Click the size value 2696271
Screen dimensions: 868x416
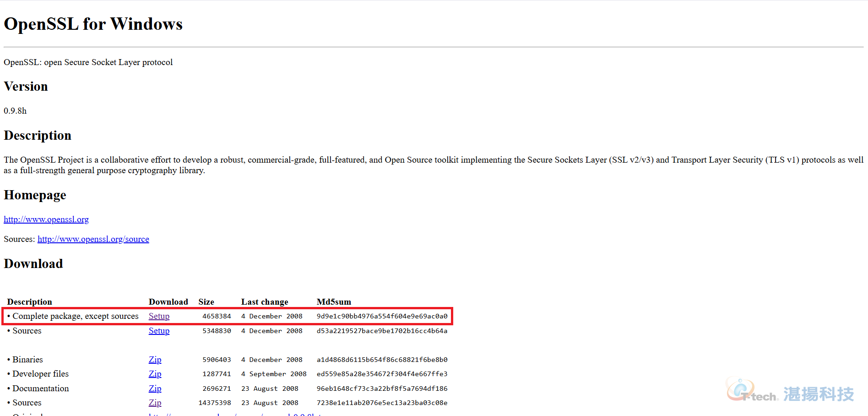pyautogui.click(x=217, y=389)
